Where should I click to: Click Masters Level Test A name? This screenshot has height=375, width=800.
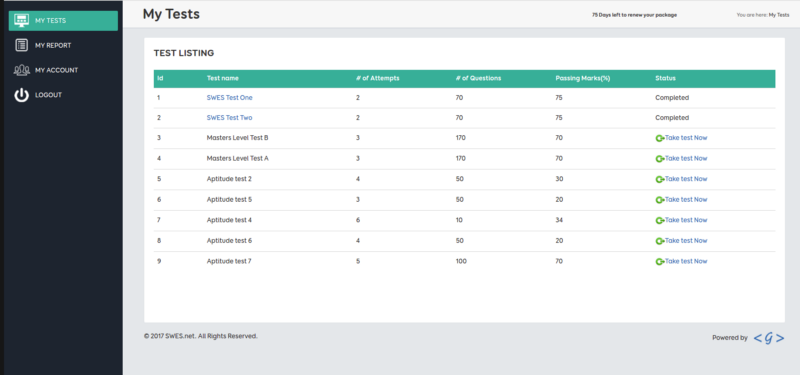(237, 158)
